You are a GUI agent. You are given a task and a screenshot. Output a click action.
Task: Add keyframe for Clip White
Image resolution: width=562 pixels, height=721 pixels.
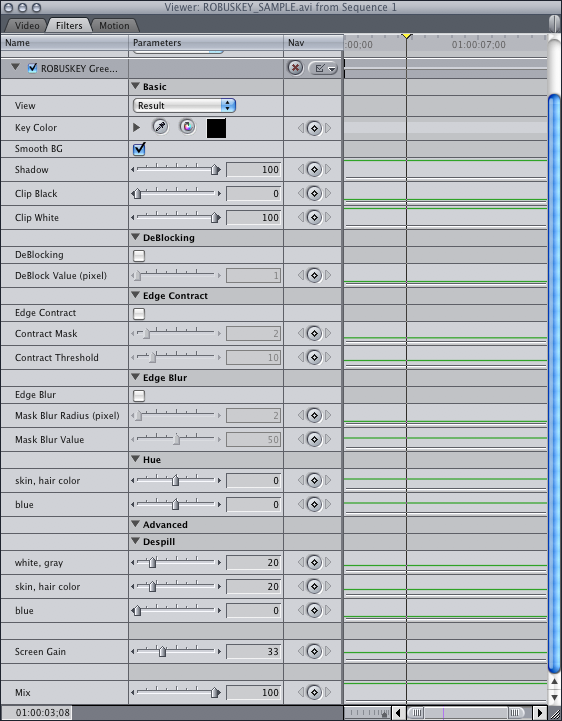coord(314,217)
